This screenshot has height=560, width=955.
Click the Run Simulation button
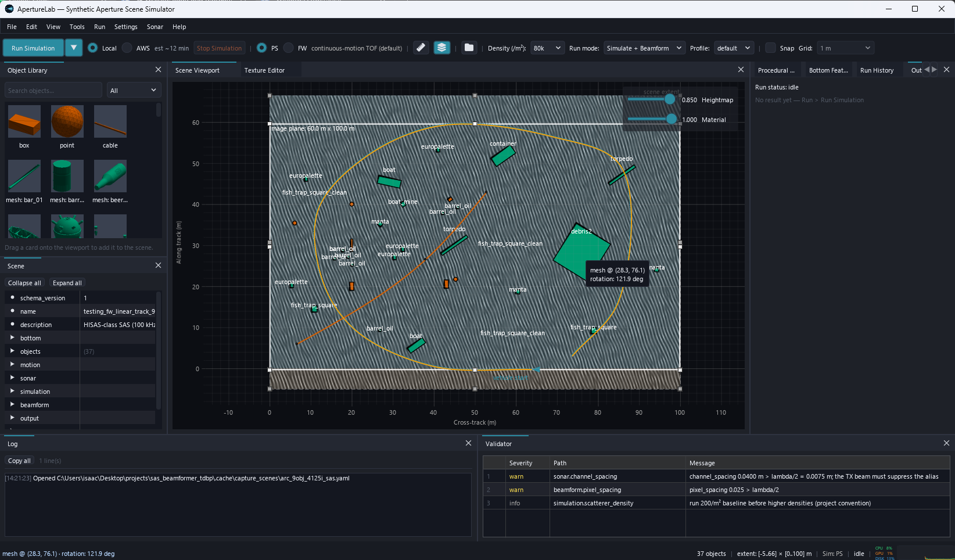tap(33, 48)
